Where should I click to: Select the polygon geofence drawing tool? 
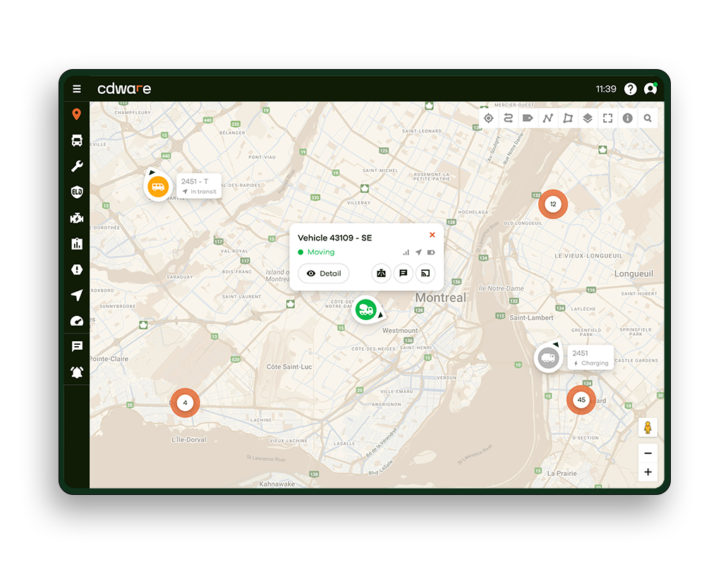click(x=568, y=118)
